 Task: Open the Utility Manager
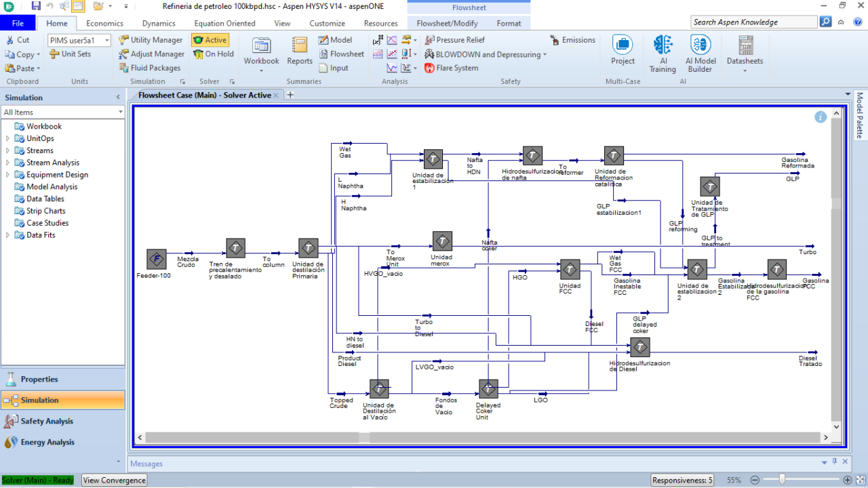click(x=151, y=40)
